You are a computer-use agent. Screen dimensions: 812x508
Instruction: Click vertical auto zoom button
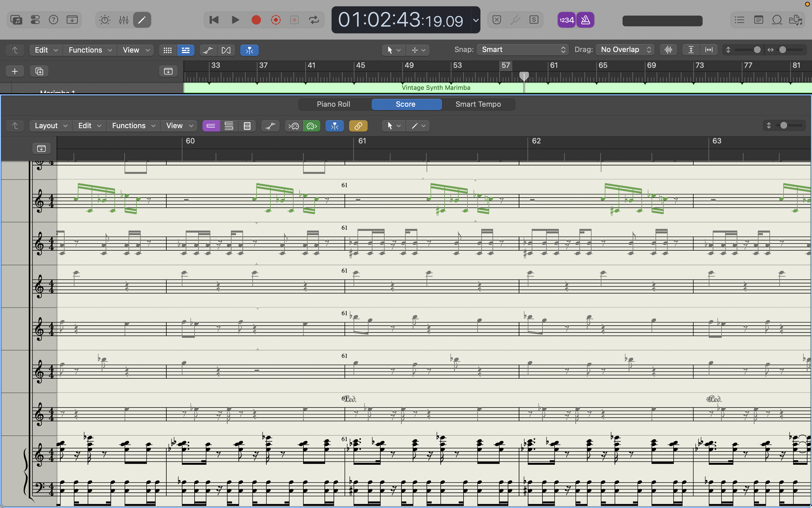691,50
